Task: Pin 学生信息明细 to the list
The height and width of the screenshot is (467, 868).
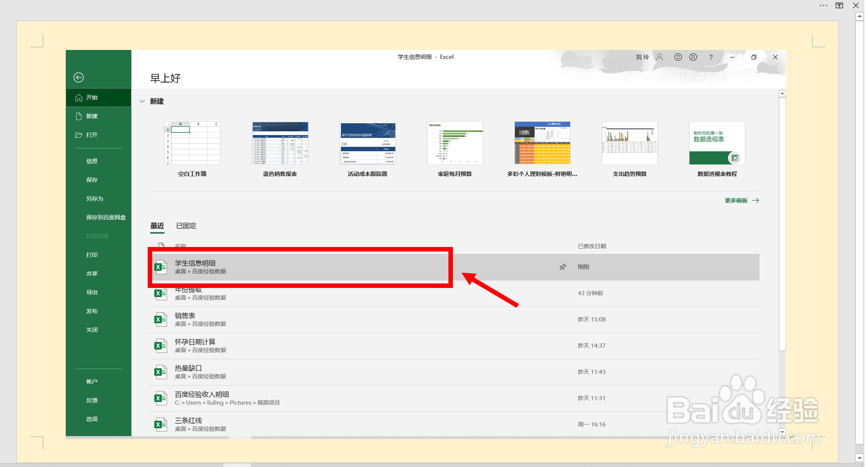Action: point(563,267)
